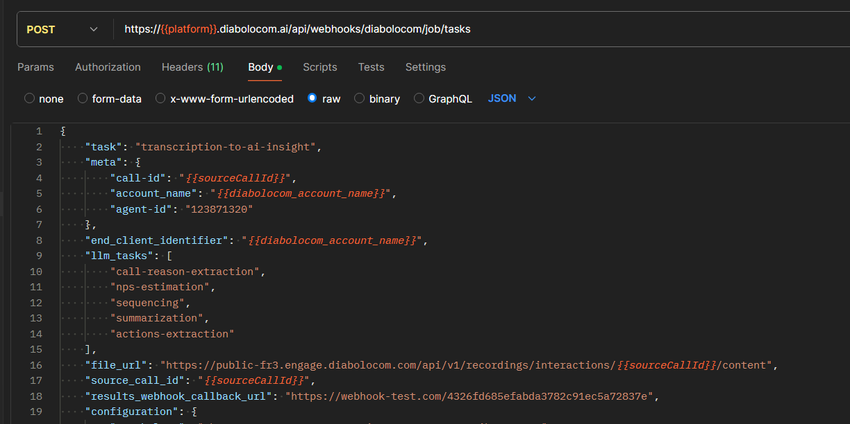The height and width of the screenshot is (424, 850).
Task: Select x-www-form-urlencoded body type
Action: [161, 99]
